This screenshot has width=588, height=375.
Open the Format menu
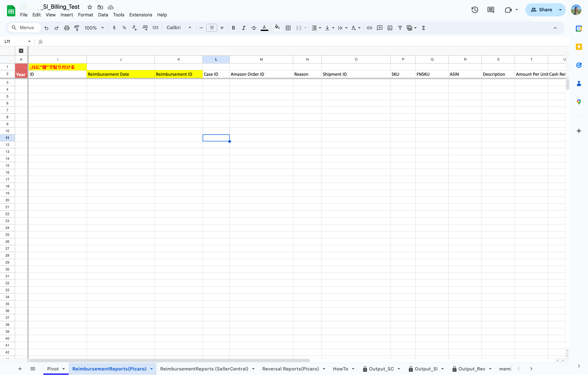coord(85,15)
